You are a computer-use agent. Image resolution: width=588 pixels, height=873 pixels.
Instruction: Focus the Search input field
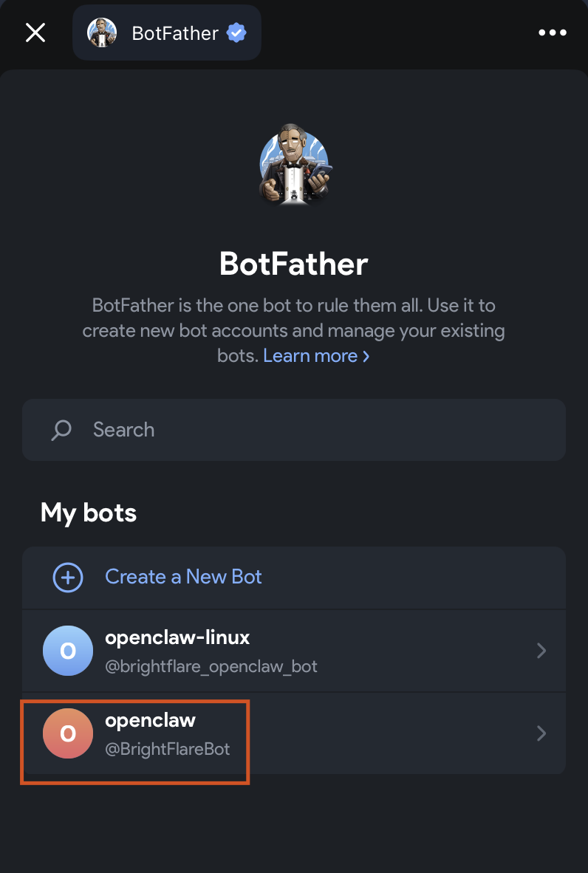(x=310, y=430)
